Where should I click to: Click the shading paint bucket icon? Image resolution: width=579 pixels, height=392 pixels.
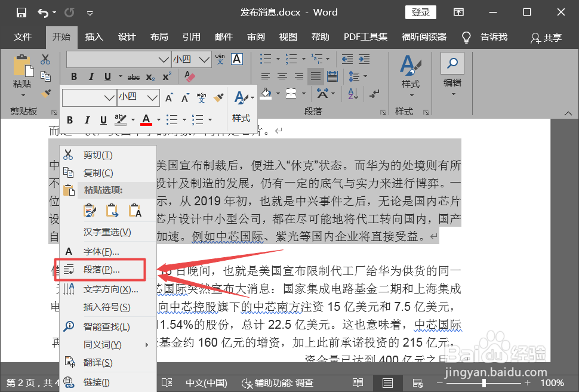click(266, 93)
